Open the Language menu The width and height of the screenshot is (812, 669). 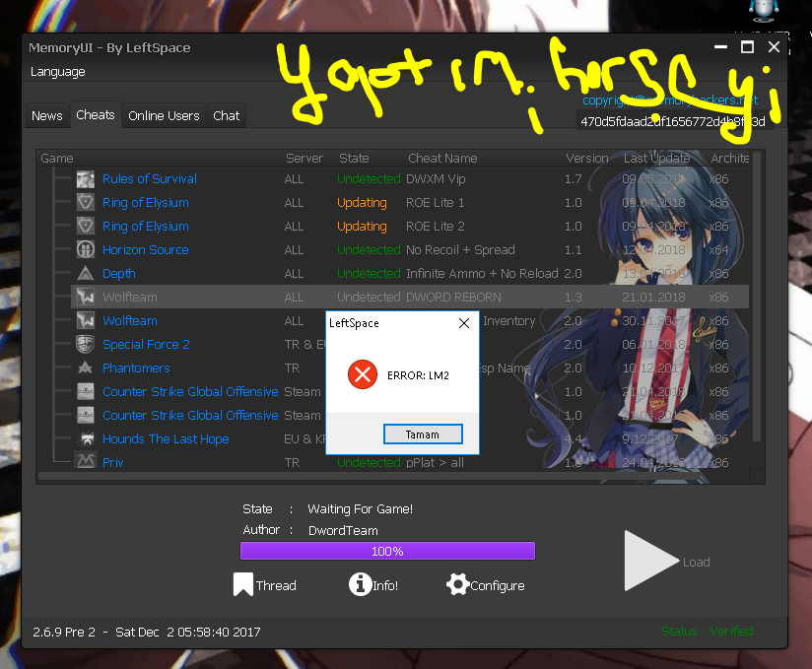tap(57, 72)
